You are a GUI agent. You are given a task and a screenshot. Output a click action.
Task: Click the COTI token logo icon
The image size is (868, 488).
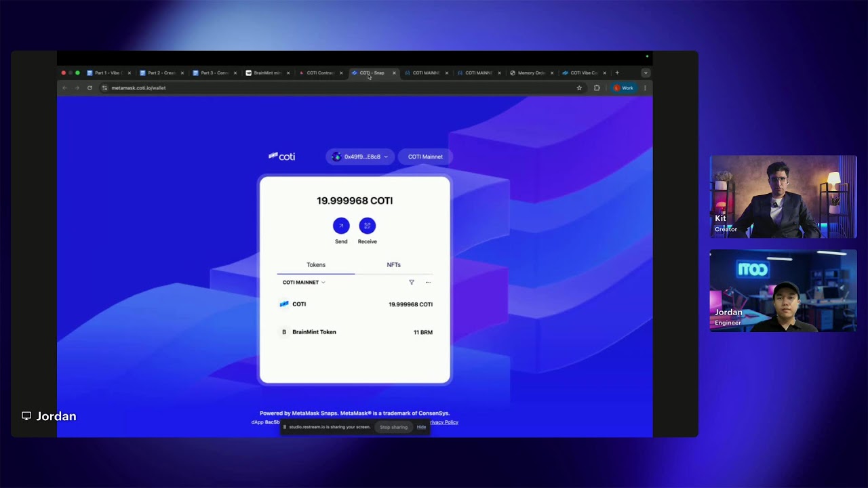pyautogui.click(x=284, y=304)
